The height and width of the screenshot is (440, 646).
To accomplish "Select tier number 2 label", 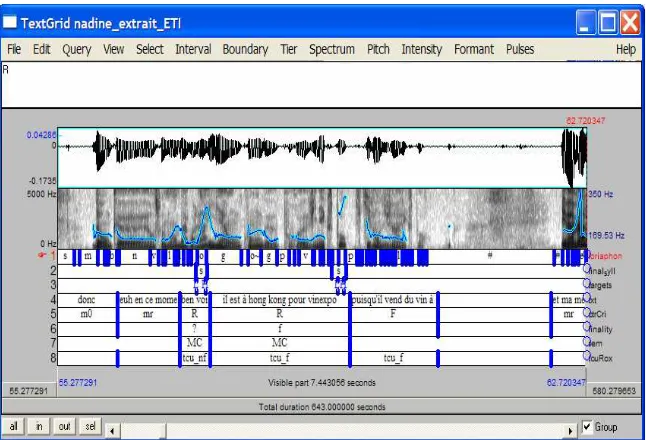I will [53, 271].
